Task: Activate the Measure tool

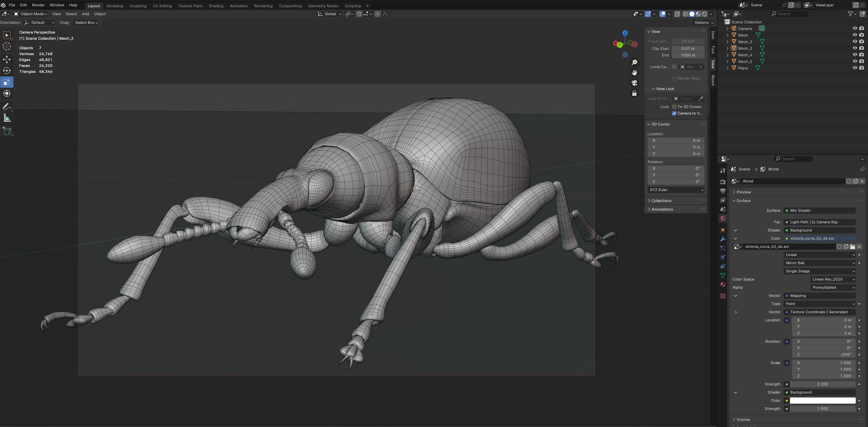Action: tap(7, 118)
